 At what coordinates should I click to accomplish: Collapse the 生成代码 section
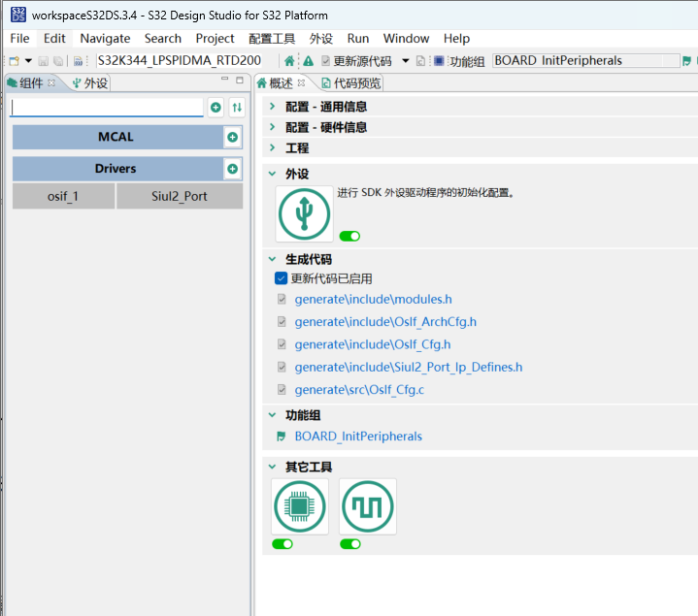coord(273,259)
